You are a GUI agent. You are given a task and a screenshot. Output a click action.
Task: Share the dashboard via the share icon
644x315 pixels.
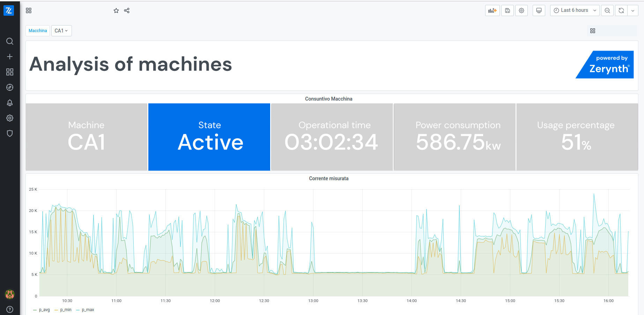[126, 10]
